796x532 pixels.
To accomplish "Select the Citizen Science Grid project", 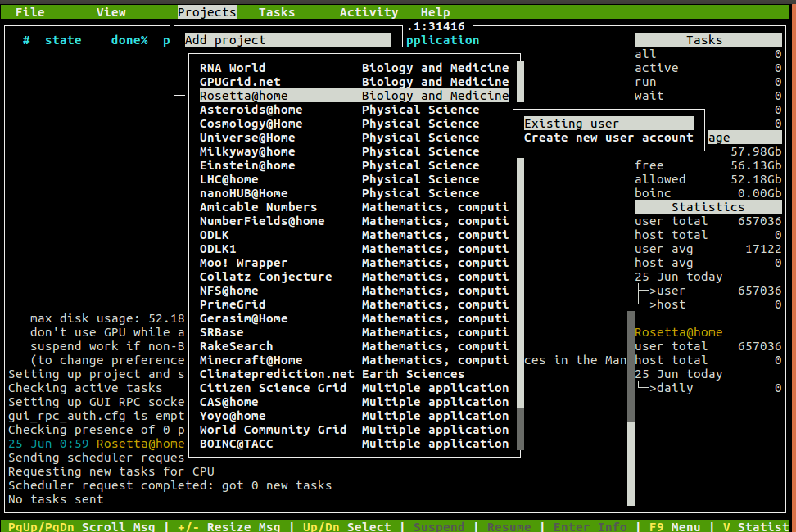I will click(x=355, y=388).
